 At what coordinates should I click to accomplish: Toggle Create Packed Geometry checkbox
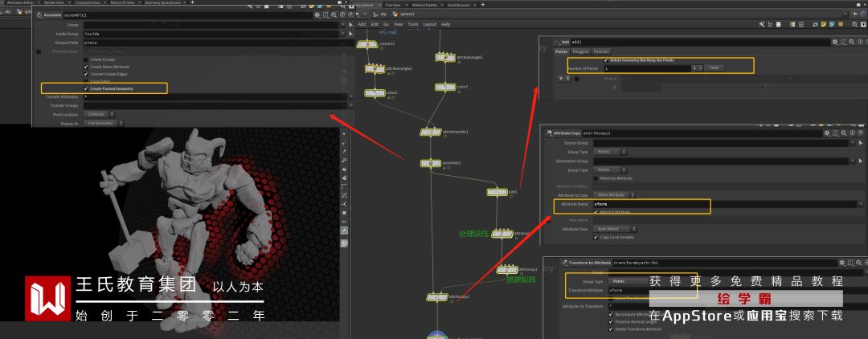coord(86,88)
